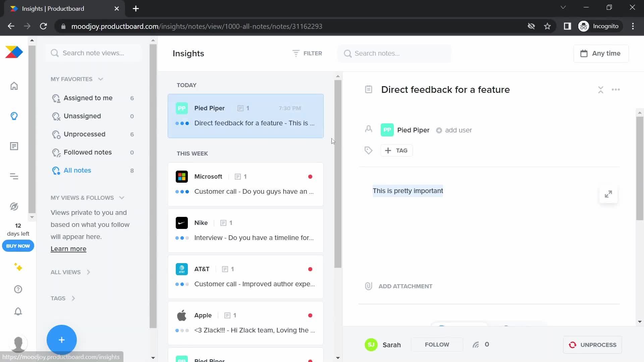
Task: Select the home panel icon
Action: pyautogui.click(x=14, y=86)
